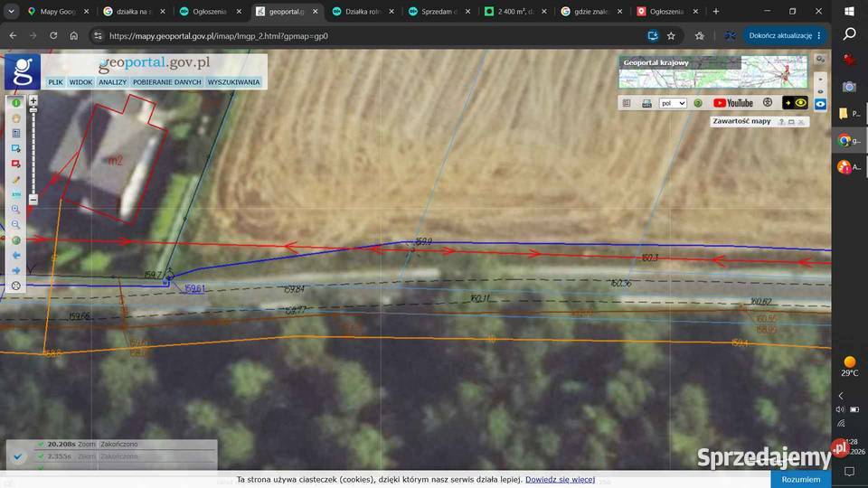Toggle the blue eye visibility button

820,104
